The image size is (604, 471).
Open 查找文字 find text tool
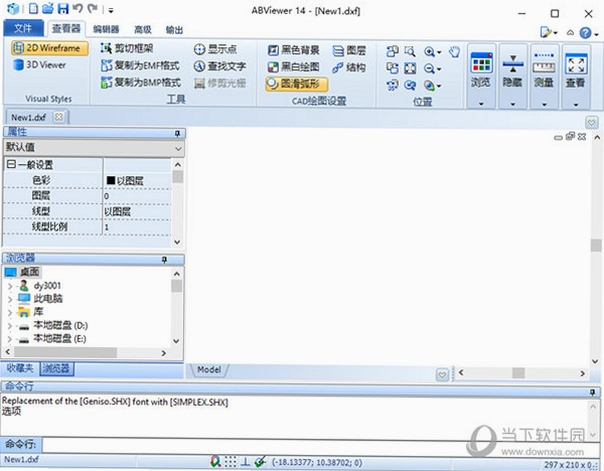coord(220,66)
